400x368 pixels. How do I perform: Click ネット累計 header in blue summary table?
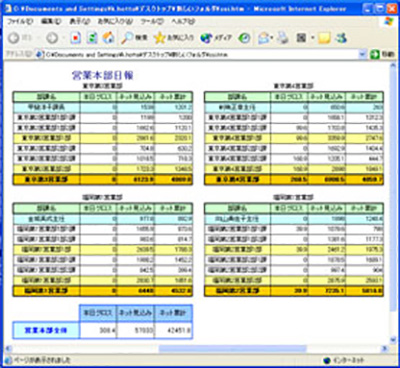coord(173,313)
